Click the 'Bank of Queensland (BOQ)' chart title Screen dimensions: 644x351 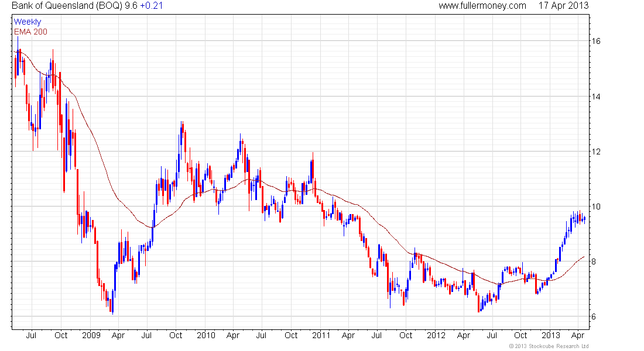click(x=67, y=6)
